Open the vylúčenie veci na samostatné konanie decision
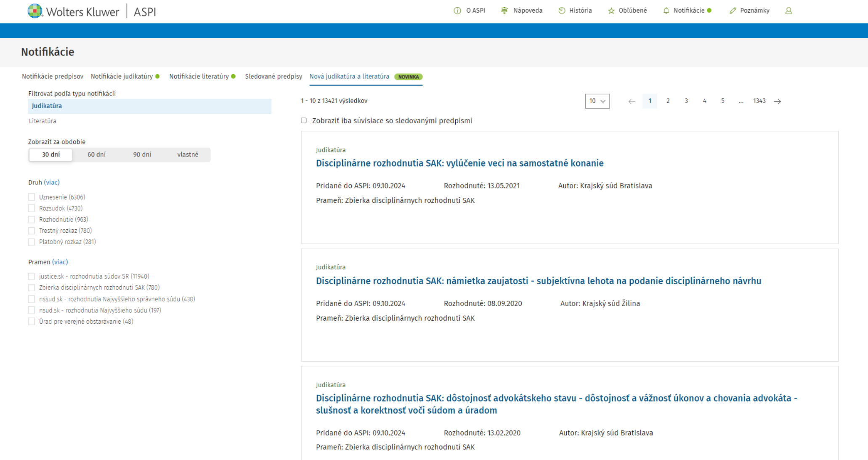Viewport: 868px width, 460px height. (x=459, y=163)
